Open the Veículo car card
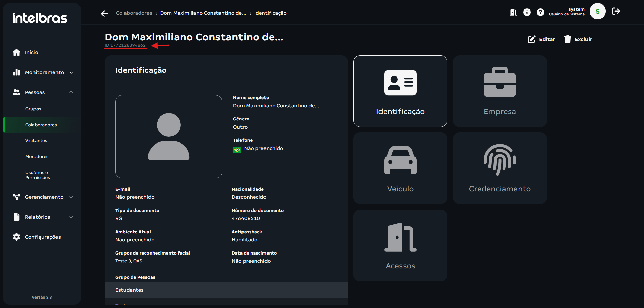 pos(400,168)
